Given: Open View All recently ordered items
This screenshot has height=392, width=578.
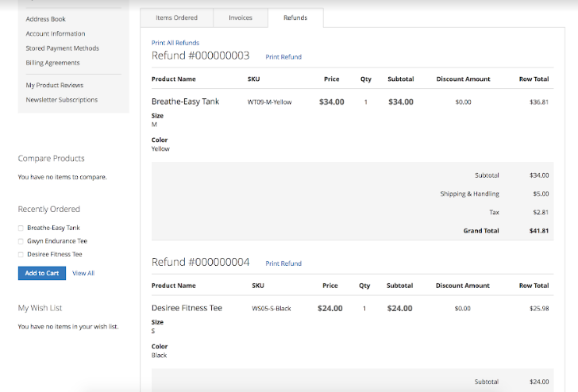Looking at the screenshot, I should click(x=83, y=273).
